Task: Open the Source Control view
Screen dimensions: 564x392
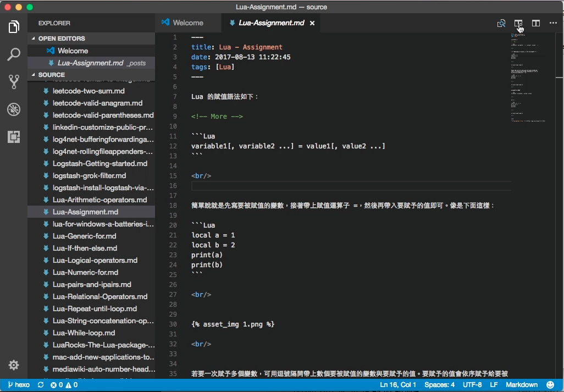Action: pos(14,82)
